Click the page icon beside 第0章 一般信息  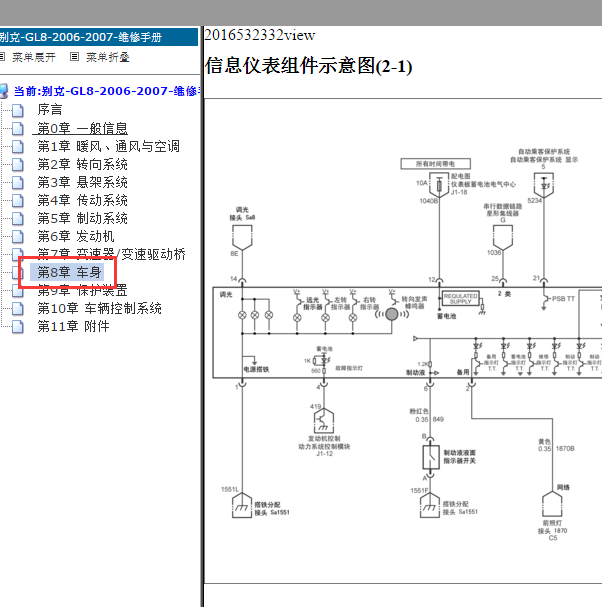point(17,129)
